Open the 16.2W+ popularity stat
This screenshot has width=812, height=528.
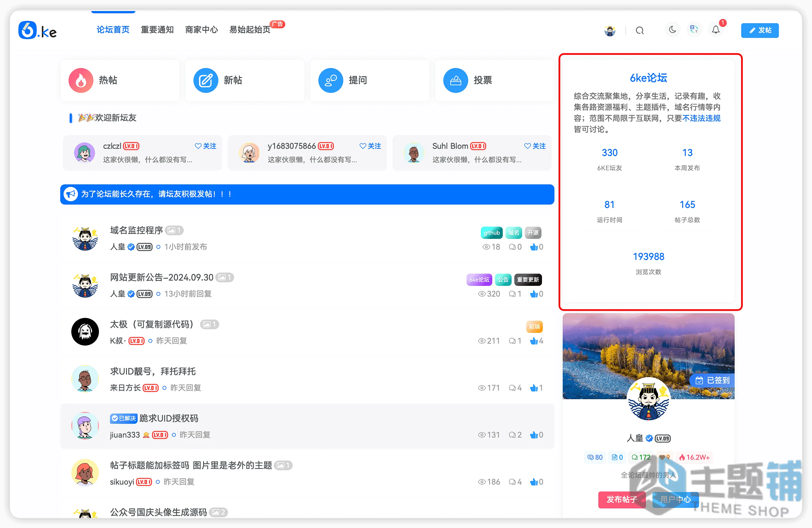click(x=694, y=457)
